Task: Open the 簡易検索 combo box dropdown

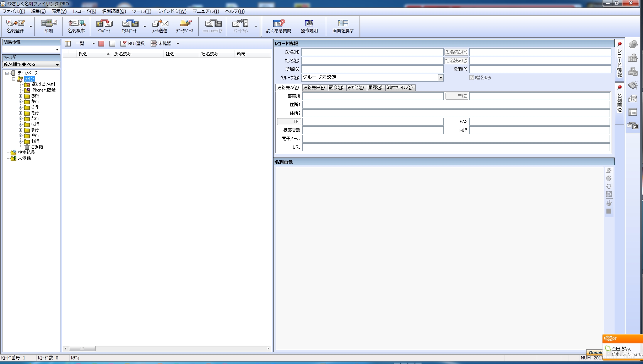Action: click(57, 50)
